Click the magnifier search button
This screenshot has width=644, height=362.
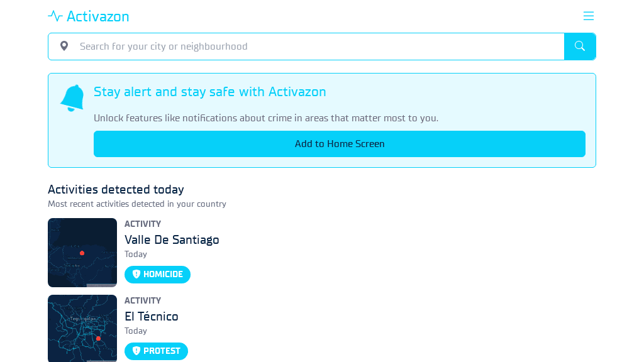coord(579,47)
